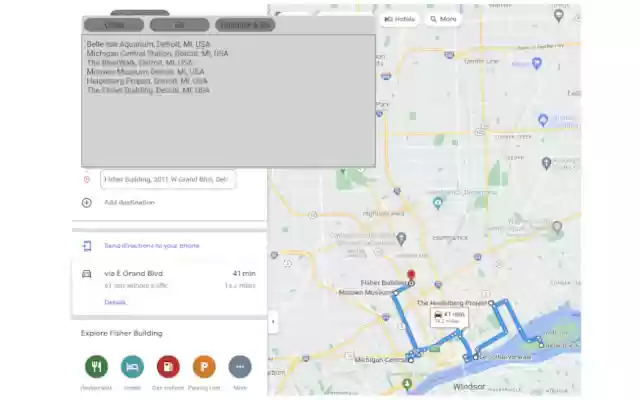Click the green park pin near Windsor shoreline
This screenshot has height=400, width=640.
coord(407,384)
